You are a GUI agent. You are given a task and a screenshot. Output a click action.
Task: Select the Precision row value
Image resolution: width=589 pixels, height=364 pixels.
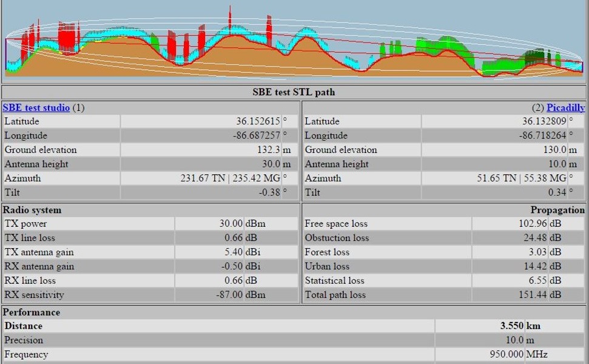514,340
